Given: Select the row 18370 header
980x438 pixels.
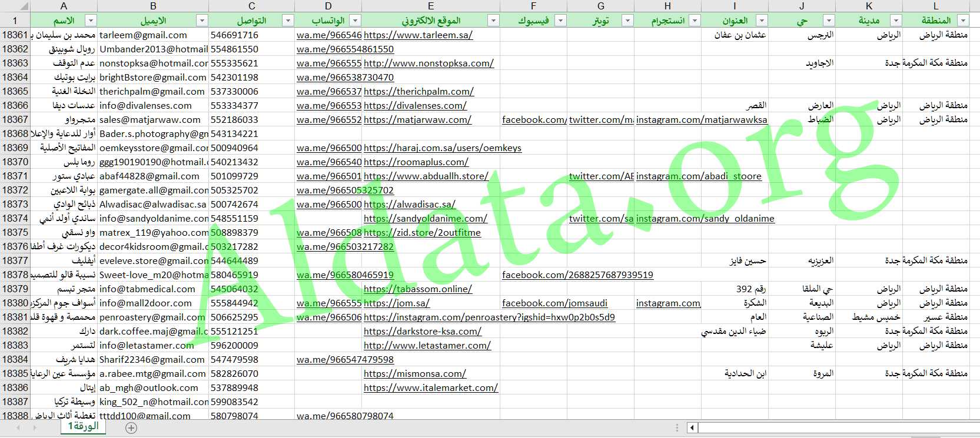Looking at the screenshot, I should click(x=15, y=162).
